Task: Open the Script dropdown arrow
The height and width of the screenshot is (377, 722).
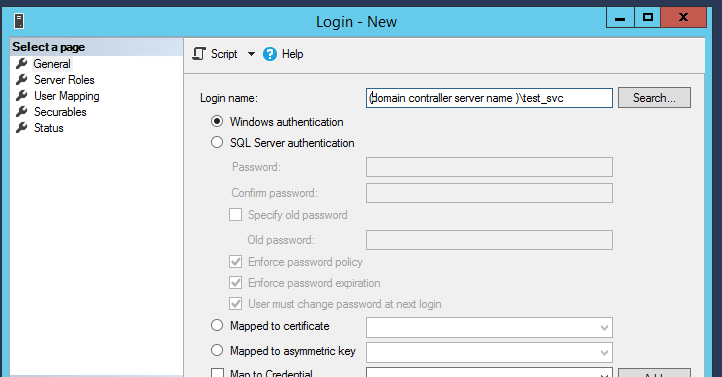Action: tap(251, 54)
